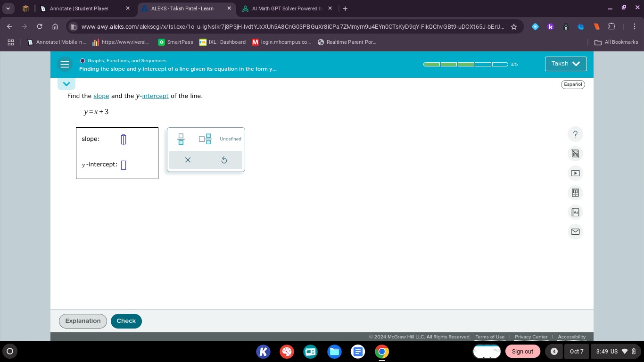Play the video explanation icon

click(575, 173)
